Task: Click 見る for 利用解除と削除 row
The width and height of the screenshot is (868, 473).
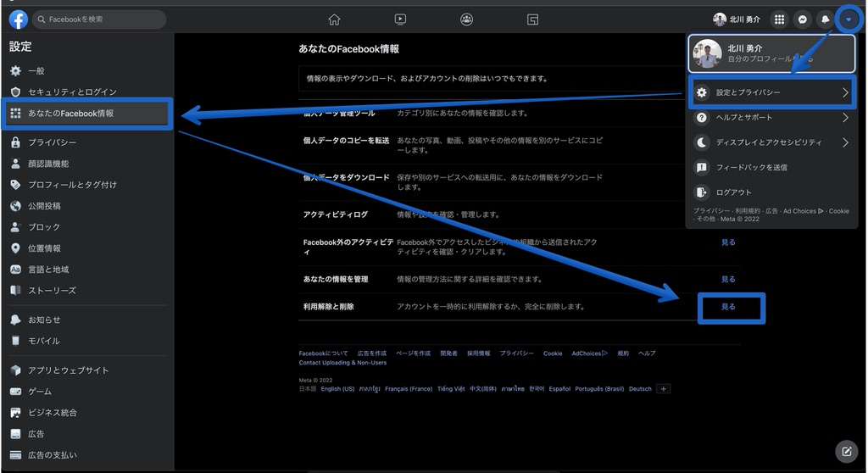Action: pyautogui.click(x=728, y=307)
